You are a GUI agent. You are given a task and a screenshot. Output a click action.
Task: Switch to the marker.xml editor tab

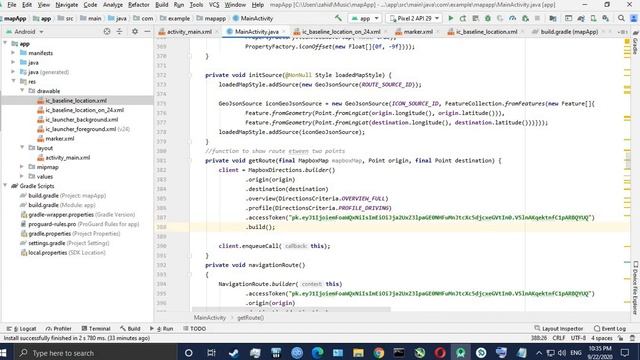pos(418,31)
